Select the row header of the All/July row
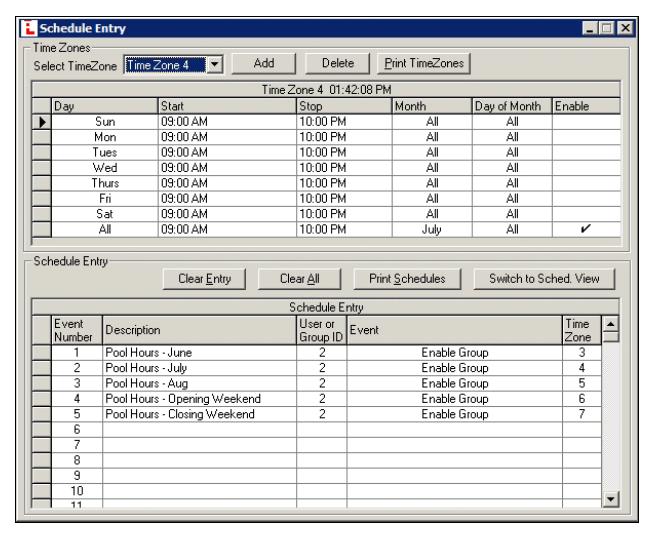This screenshot has height=538, width=653. click(x=42, y=229)
